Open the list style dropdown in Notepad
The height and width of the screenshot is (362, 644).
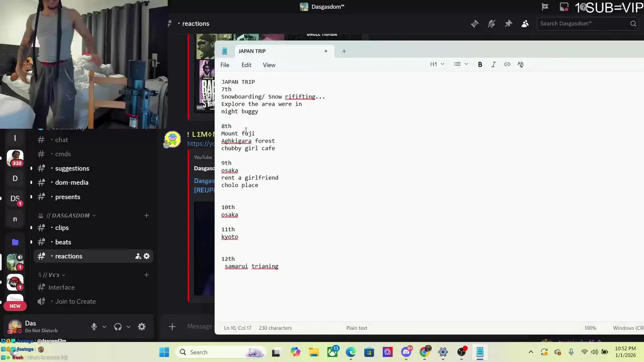(x=461, y=64)
